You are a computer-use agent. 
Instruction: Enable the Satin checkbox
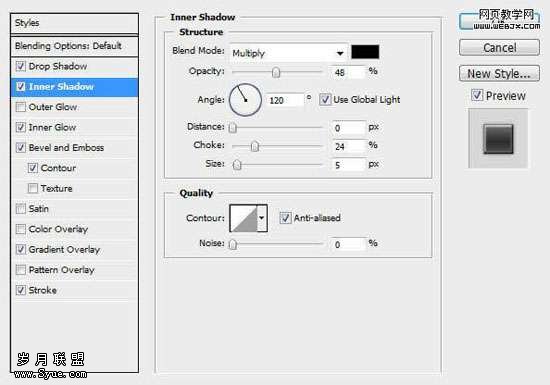point(21,209)
